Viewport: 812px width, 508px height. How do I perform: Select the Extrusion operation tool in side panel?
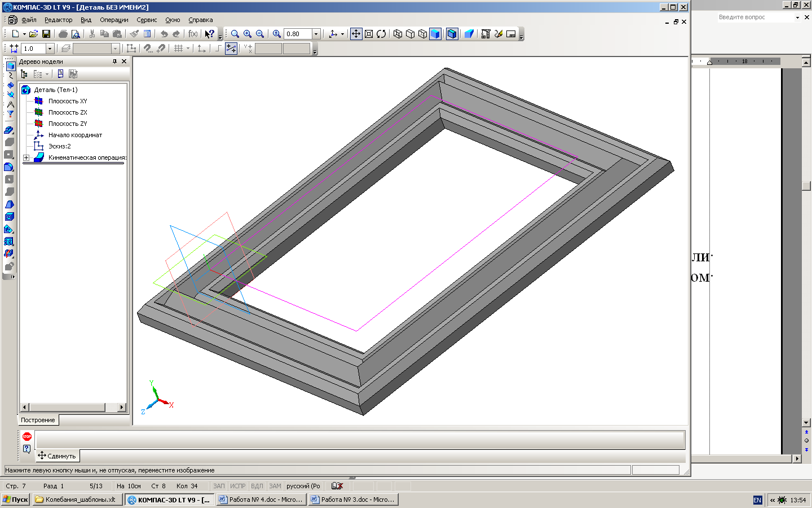tap(9, 130)
